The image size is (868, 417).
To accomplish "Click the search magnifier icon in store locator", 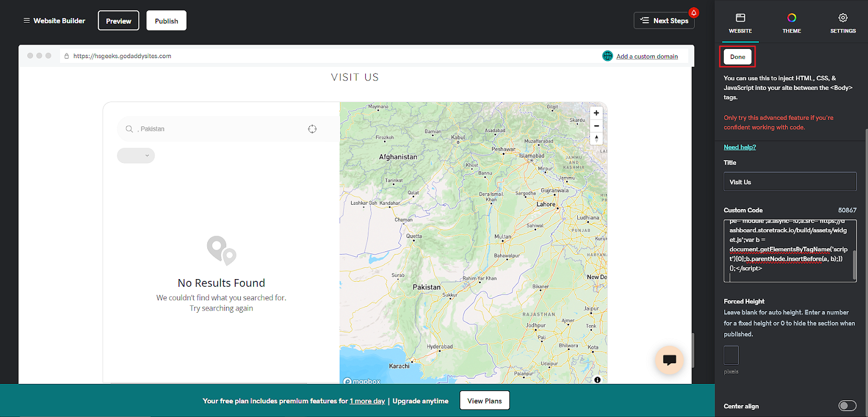I will pos(129,129).
